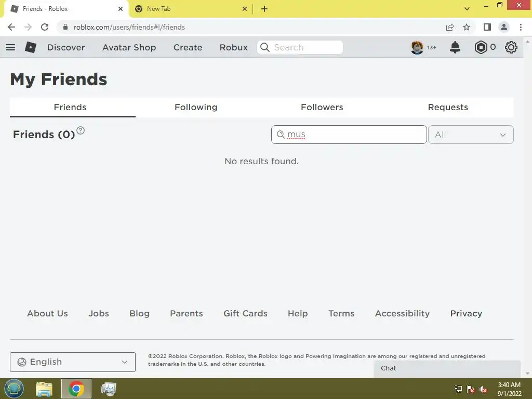Bookmark this page with the star icon
Image resolution: width=532 pixels, height=399 pixels.
point(467,27)
